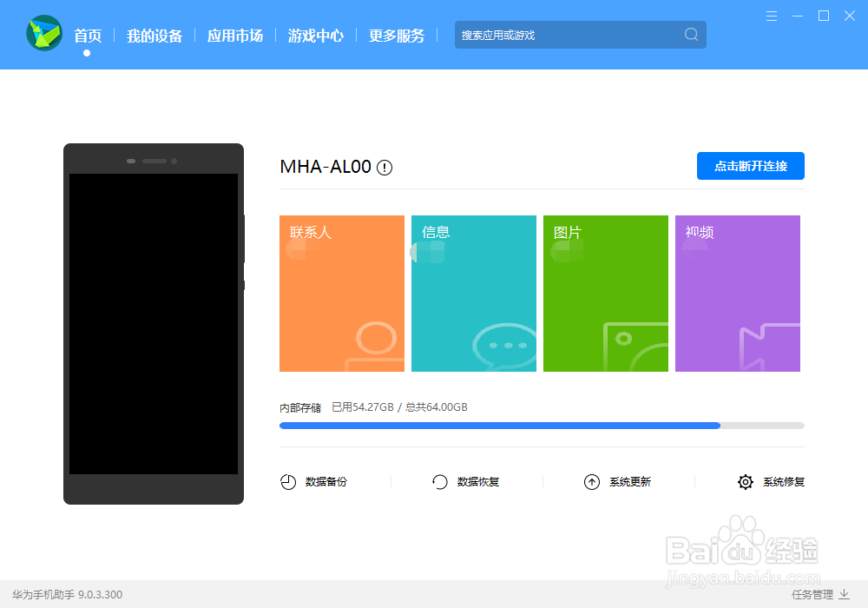Open 系统修复 using the gear icon
The height and width of the screenshot is (608, 868).
[745, 481]
